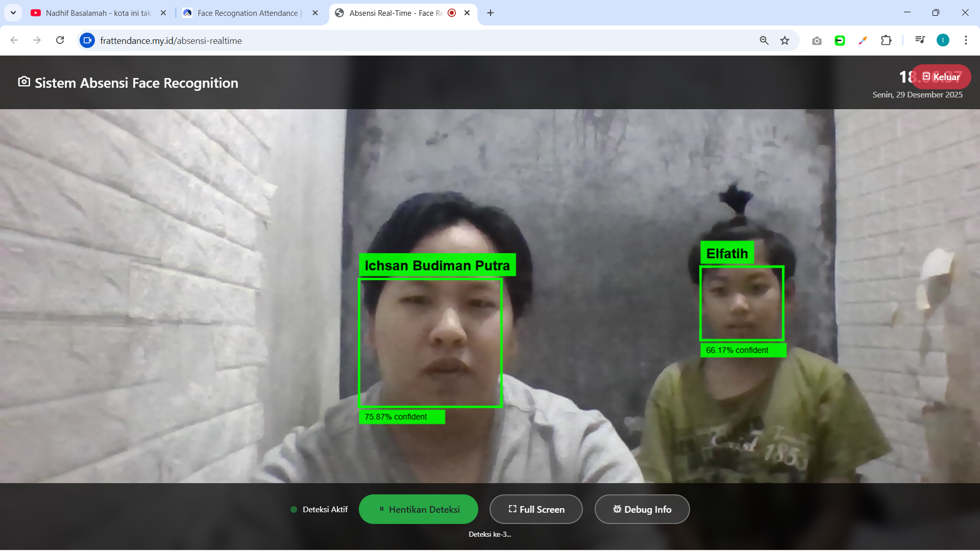Click the Deteksi ke-3 status text

[490, 534]
